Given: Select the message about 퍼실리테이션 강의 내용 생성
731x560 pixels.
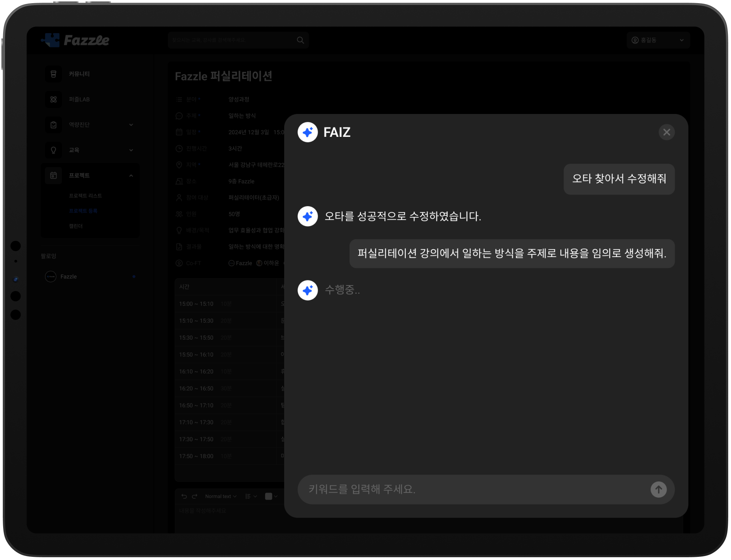Looking at the screenshot, I should coord(512,253).
